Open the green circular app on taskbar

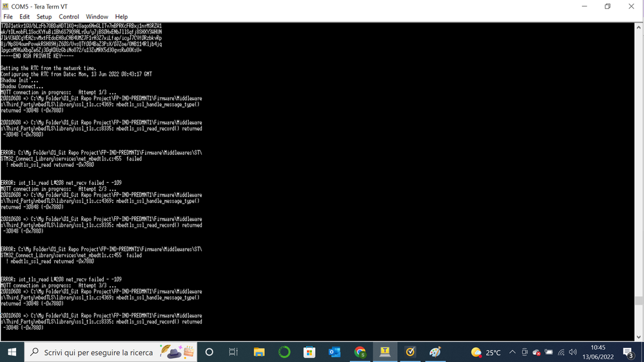point(284,352)
